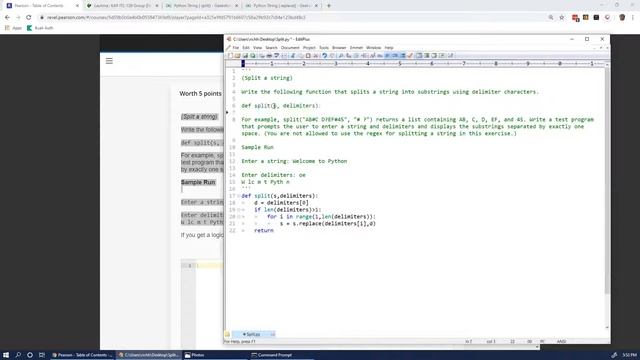
Task: Open the Browser menu in EditPlus
Action: (339, 48)
